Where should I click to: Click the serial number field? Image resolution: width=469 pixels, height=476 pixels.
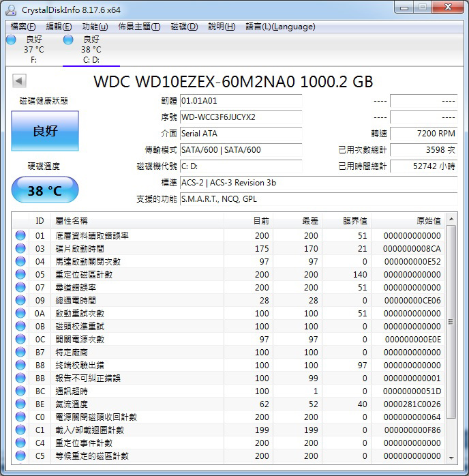tap(241, 117)
